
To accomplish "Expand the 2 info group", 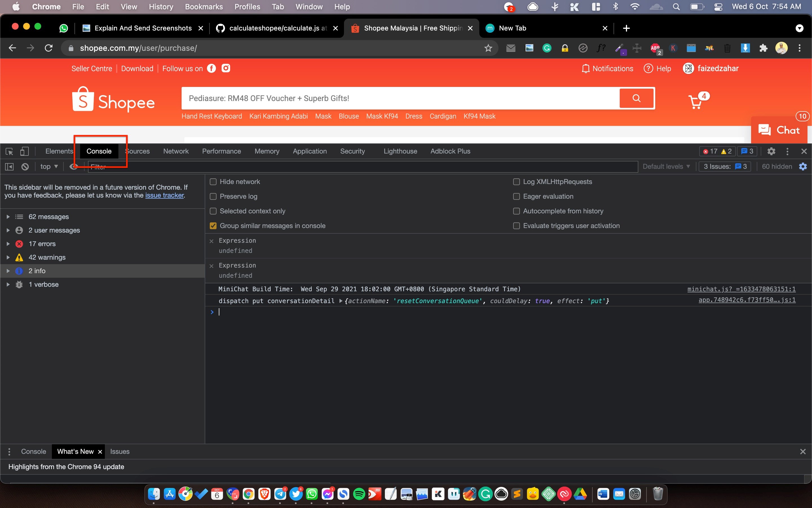I will pyautogui.click(x=8, y=271).
